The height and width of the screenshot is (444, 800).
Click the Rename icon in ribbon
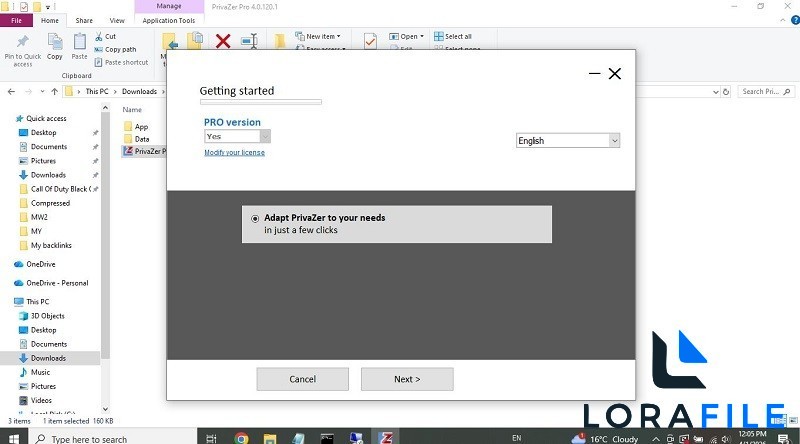coord(249,41)
